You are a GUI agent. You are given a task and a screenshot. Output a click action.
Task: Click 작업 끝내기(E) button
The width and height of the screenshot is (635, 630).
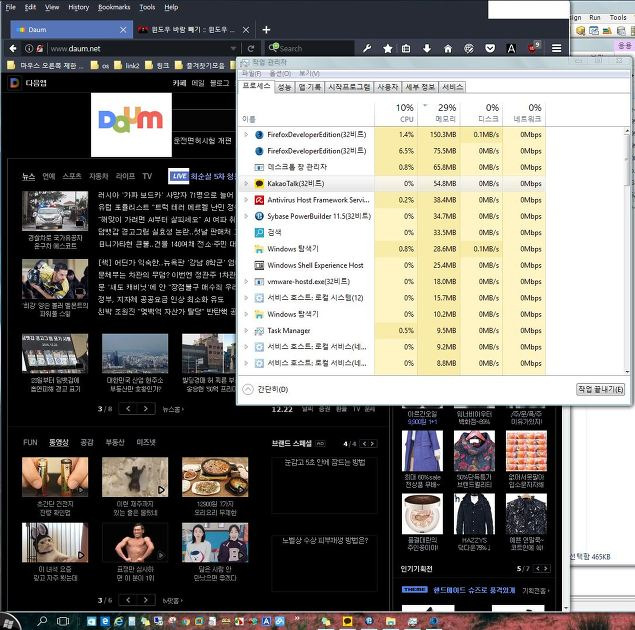[600, 389]
